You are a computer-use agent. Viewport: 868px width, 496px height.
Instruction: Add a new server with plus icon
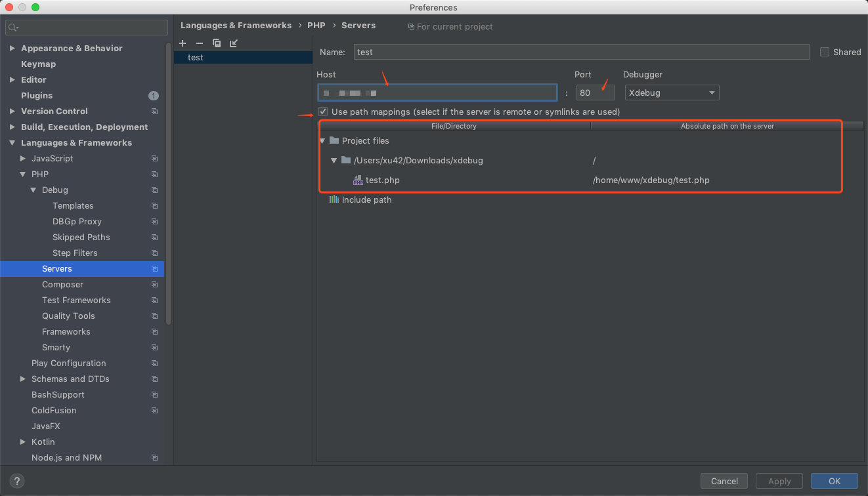(x=183, y=43)
